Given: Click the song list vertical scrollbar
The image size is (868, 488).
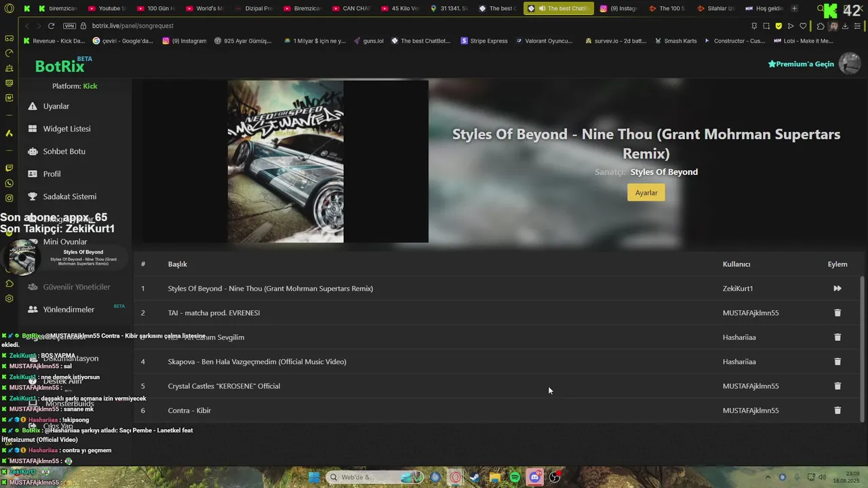Looking at the screenshot, I should [x=863, y=348].
